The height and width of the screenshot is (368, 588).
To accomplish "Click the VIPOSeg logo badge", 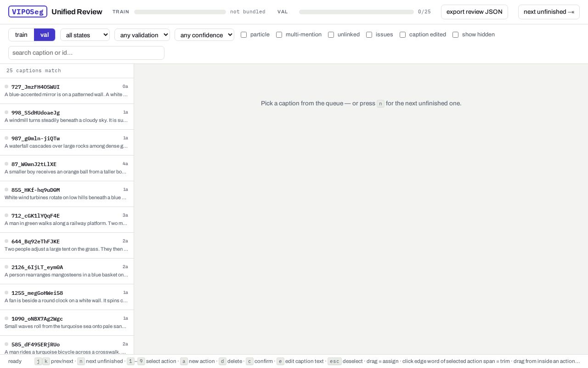I will click(28, 11).
